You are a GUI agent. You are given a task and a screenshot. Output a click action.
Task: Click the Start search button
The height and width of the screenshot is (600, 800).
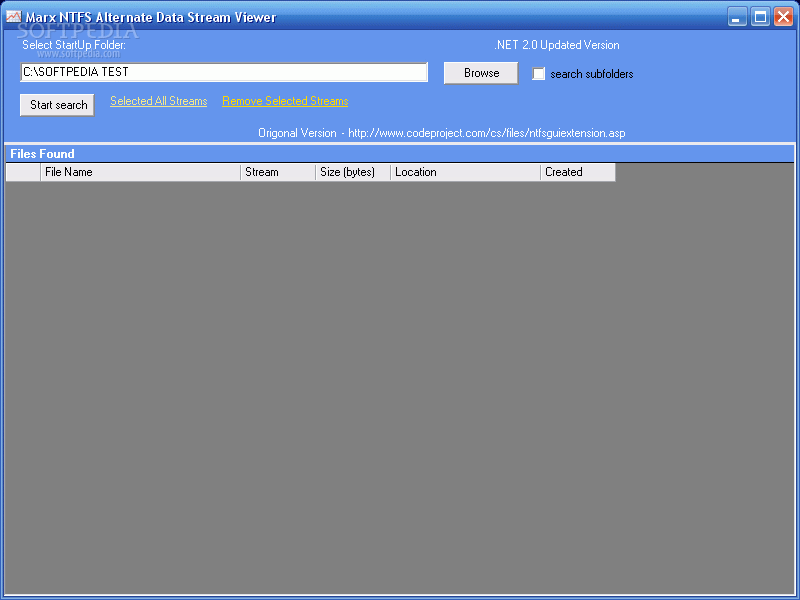click(x=58, y=105)
